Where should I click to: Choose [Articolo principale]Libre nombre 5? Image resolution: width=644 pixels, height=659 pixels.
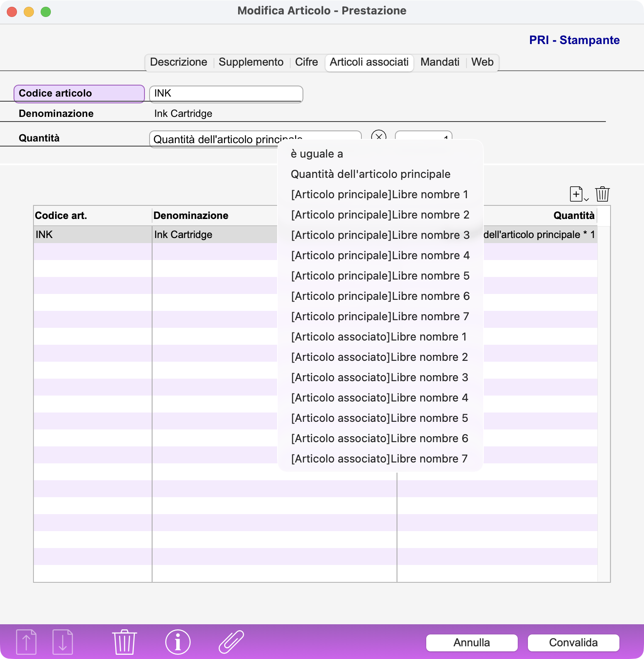click(x=380, y=276)
